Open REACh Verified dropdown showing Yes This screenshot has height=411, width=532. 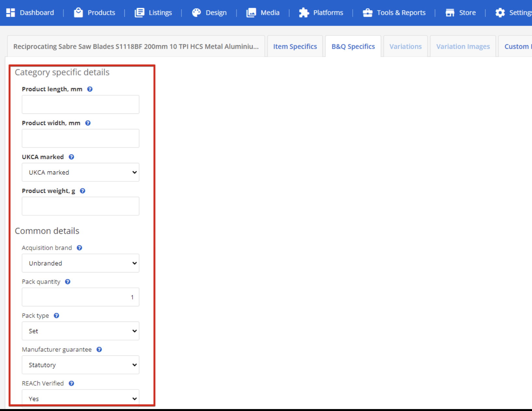click(x=81, y=398)
